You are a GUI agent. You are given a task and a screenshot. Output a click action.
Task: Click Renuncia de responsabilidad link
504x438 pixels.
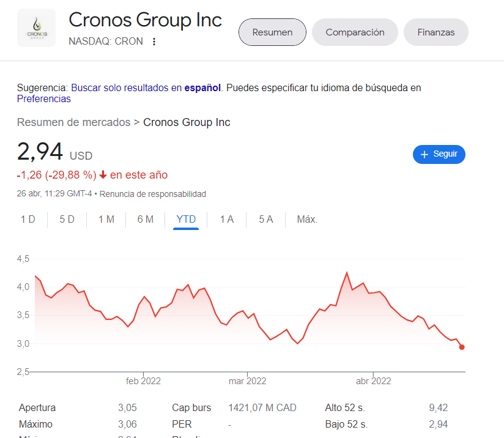153,194
